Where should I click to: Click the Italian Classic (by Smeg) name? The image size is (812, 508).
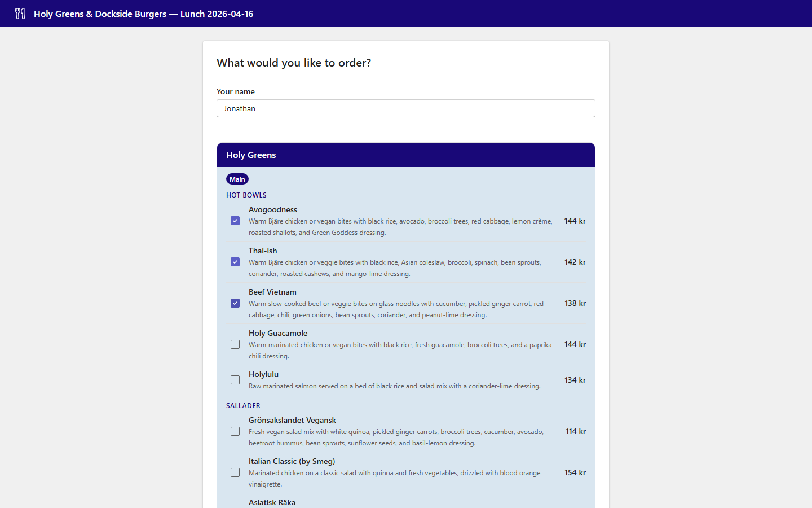pyautogui.click(x=292, y=461)
